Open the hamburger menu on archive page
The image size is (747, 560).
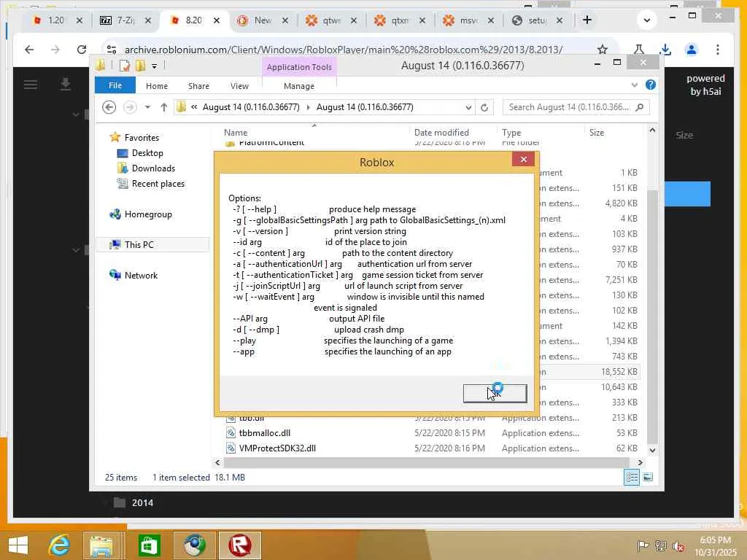[31, 85]
